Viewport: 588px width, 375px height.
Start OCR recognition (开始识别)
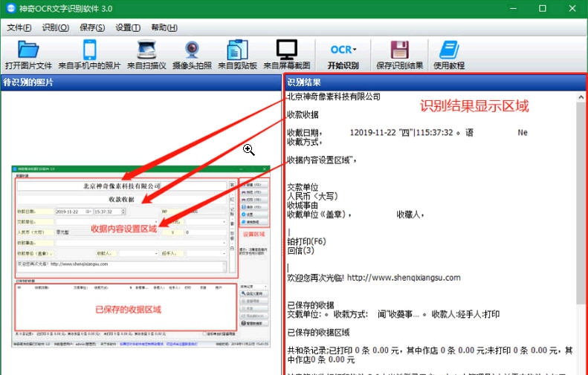tap(343, 55)
